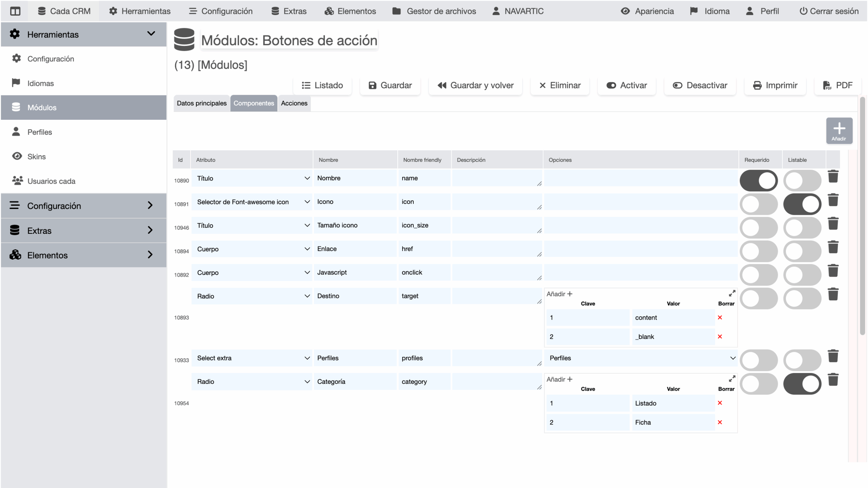Delete the Nombre component row with trash icon
Viewport: 868px width, 488px height.
pyautogui.click(x=833, y=176)
